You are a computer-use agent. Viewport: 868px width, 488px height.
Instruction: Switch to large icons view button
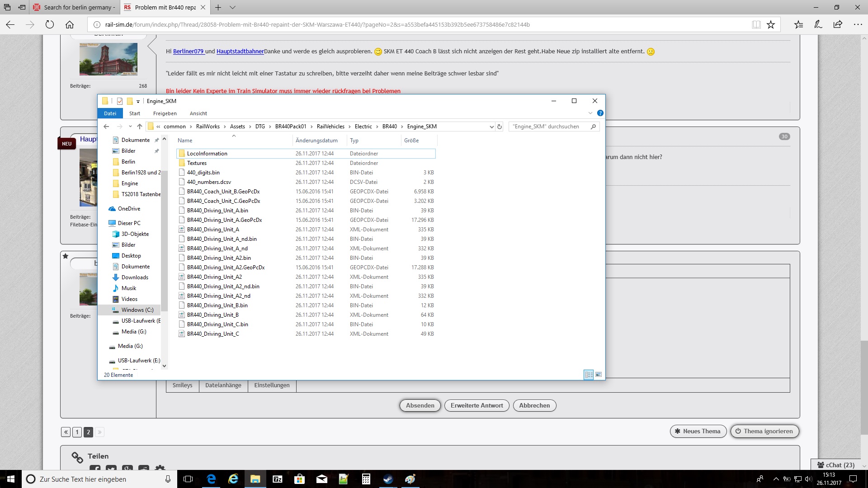coord(599,375)
